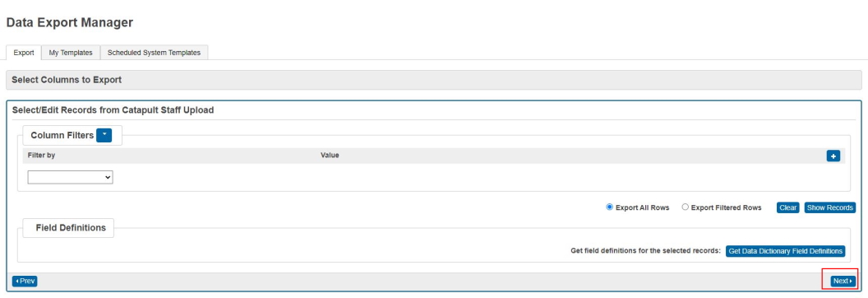Screen dimensions: 868x298
Task: Click the Field Definitions heading
Action: 71,228
